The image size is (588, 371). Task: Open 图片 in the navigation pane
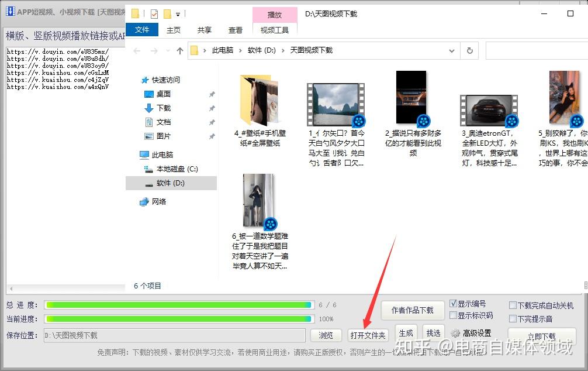click(163, 136)
